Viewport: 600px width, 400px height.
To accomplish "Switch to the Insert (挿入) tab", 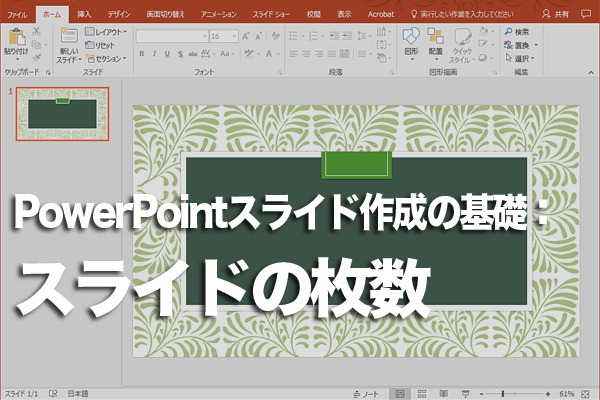I will click(x=84, y=15).
